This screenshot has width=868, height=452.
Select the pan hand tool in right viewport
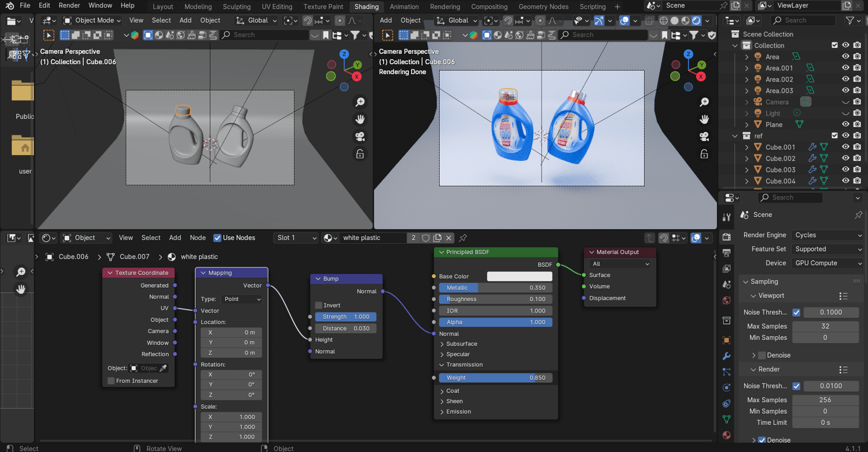(x=704, y=119)
